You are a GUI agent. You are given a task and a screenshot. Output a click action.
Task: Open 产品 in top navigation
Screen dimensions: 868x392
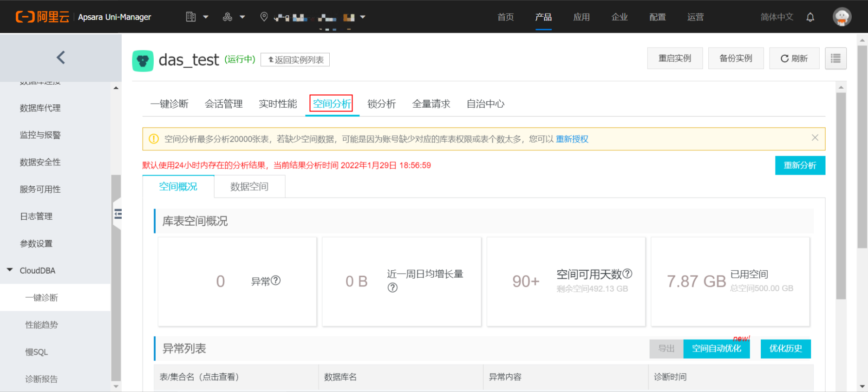coord(543,17)
